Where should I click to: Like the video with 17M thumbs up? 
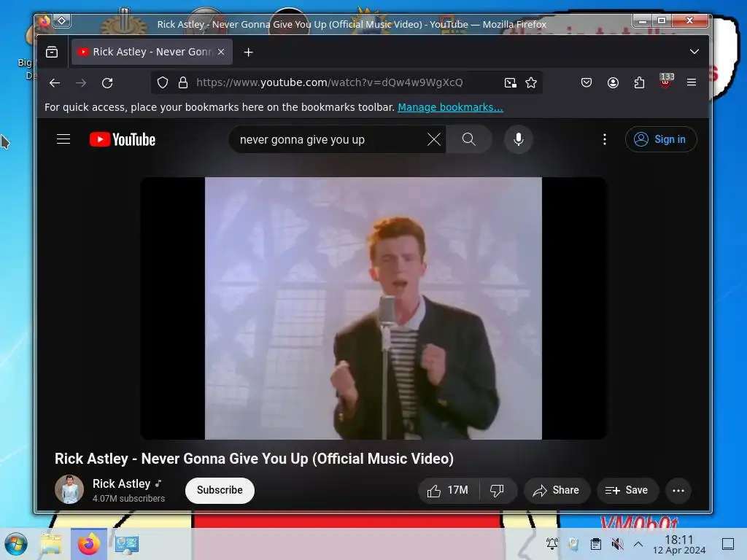click(448, 491)
